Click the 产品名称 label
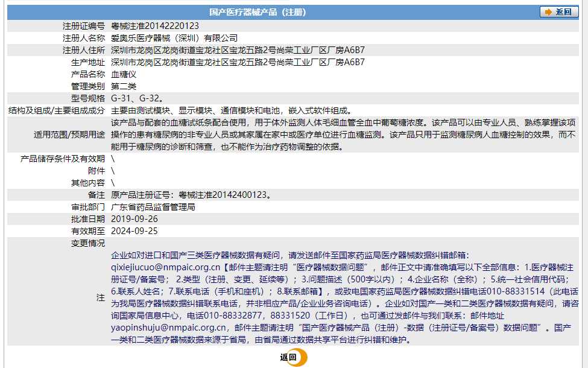The height and width of the screenshot is (368, 588). [88, 74]
